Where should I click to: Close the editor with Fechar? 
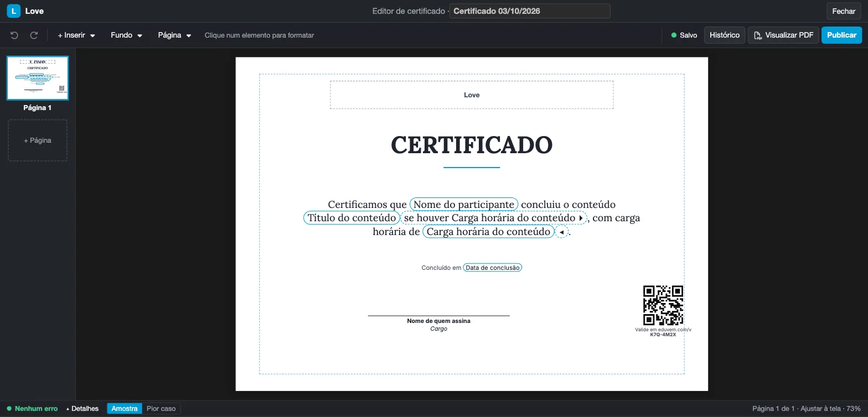coord(844,11)
